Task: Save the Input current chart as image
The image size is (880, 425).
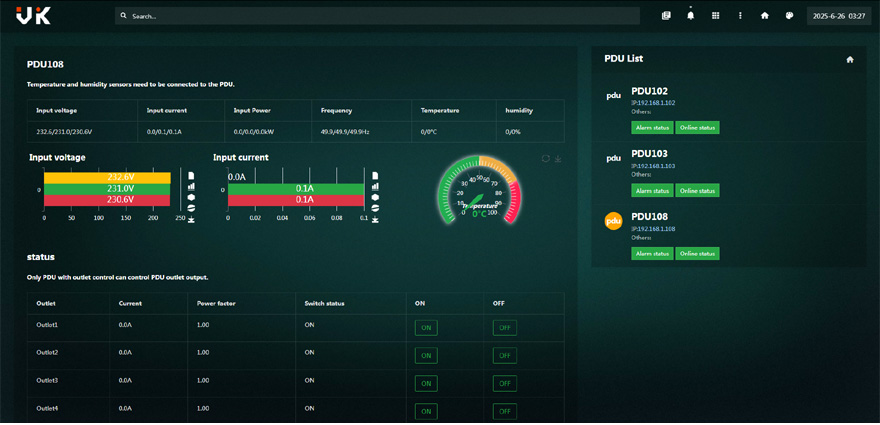Action: [x=375, y=219]
